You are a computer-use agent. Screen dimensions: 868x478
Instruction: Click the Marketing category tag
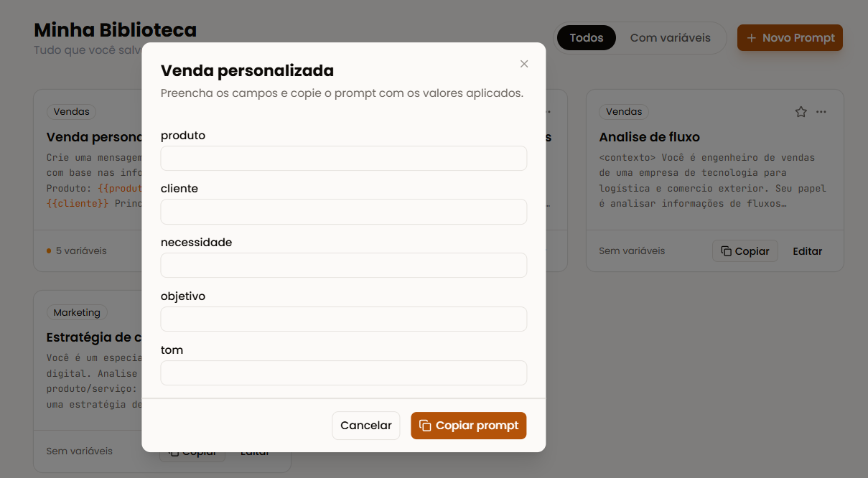pos(77,313)
